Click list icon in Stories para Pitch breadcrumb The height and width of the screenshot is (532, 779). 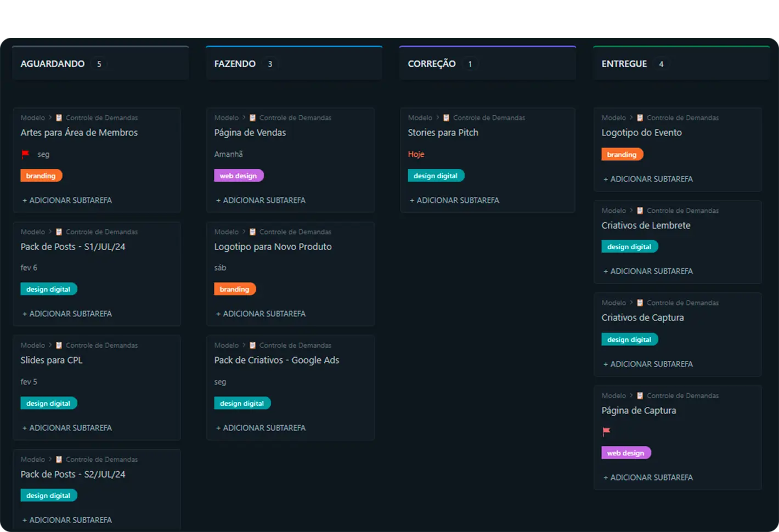coord(447,118)
